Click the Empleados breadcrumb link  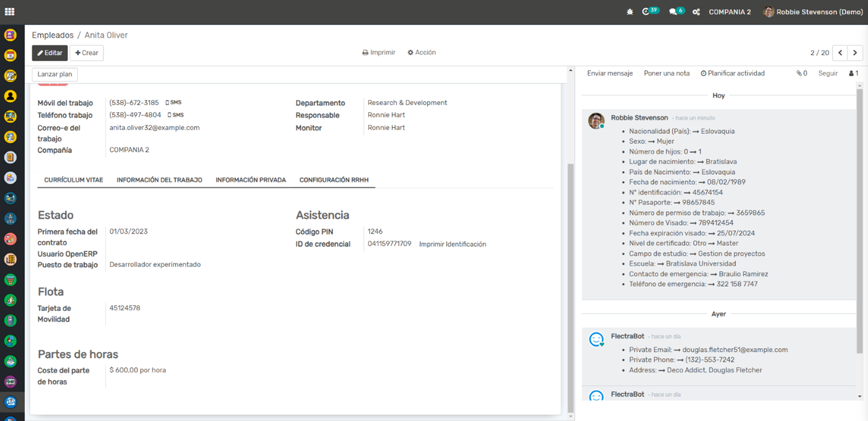[53, 35]
